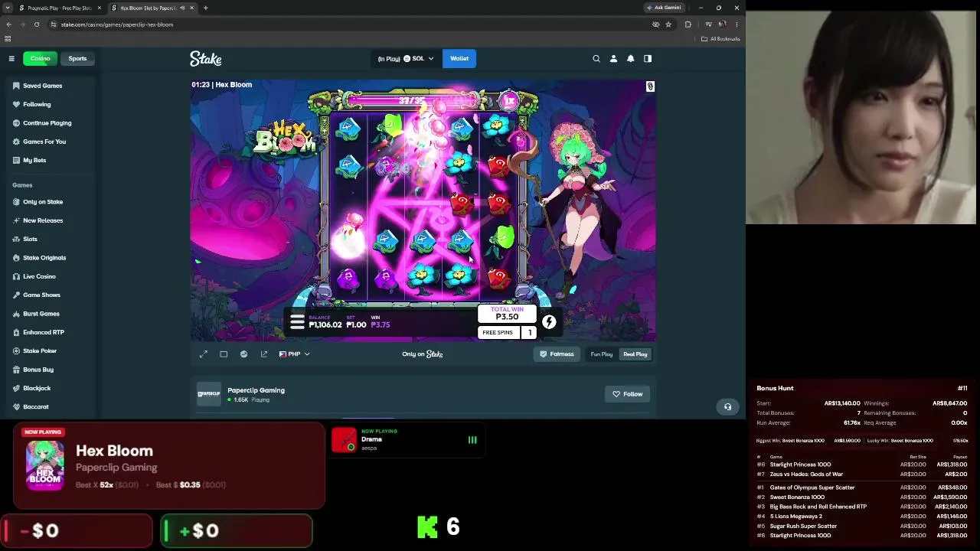This screenshot has width=980, height=551.
Task: Enter fullscreen game mode
Action: coord(204,354)
